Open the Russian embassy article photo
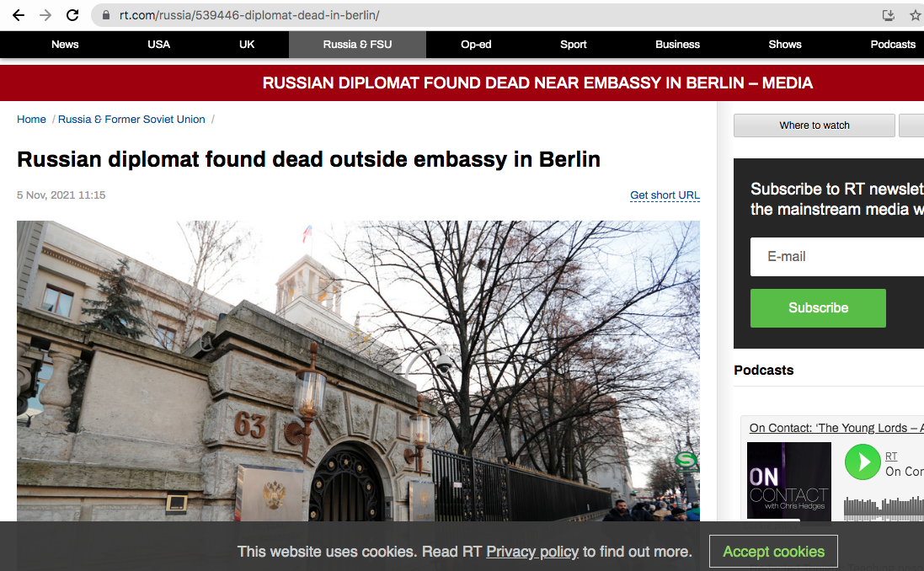 358,371
